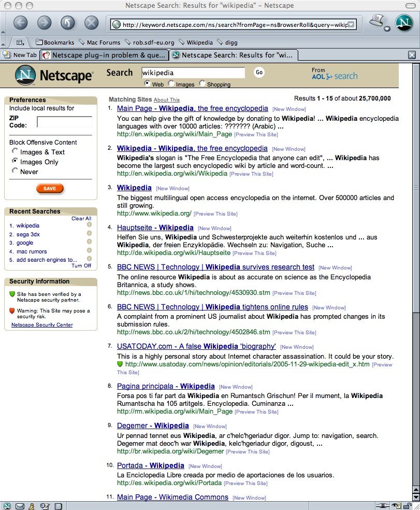Viewport: 420px width, 510px height.
Task: Click green shield beside USA Today URL
Action: click(x=120, y=364)
